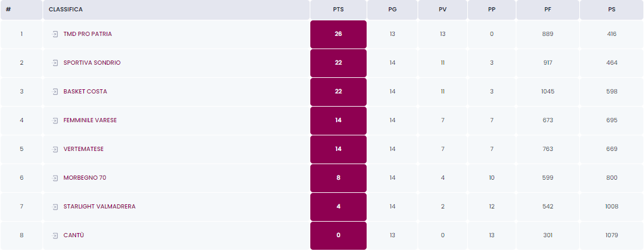Screen dimensions: 644x251
Task: Select the STARLIGHT VALMADRERA team name
Action: click(x=99, y=207)
